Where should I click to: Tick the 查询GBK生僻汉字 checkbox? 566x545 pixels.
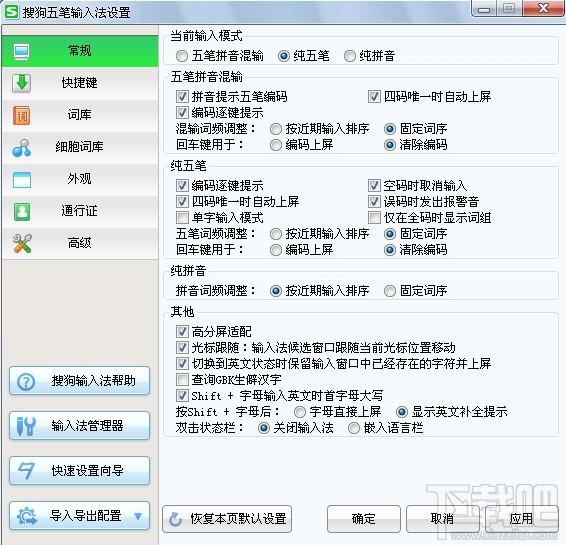(182, 379)
